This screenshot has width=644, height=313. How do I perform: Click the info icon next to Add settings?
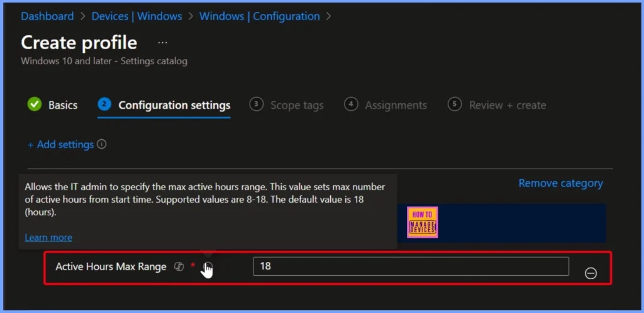[x=102, y=144]
